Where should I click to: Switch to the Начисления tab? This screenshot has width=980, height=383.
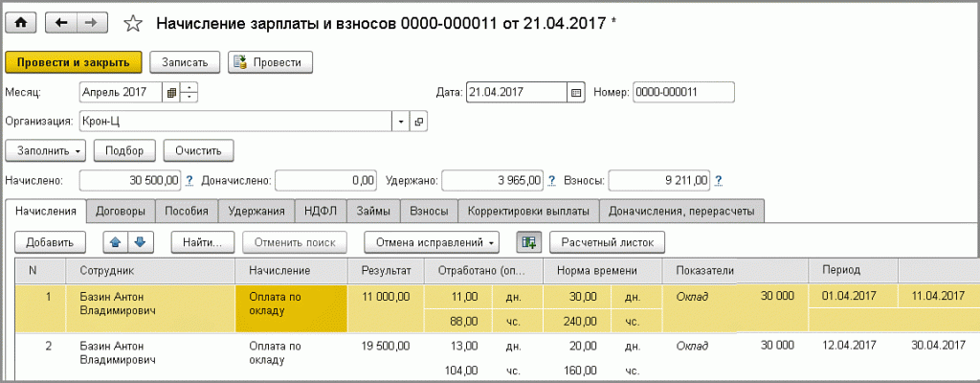(x=46, y=211)
